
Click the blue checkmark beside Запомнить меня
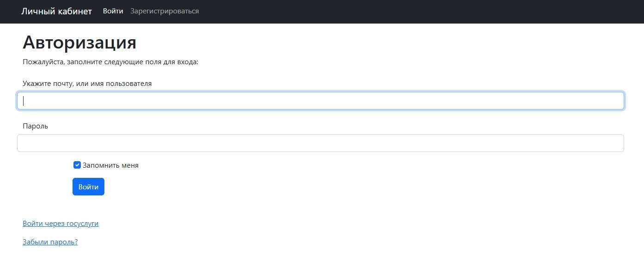click(77, 165)
